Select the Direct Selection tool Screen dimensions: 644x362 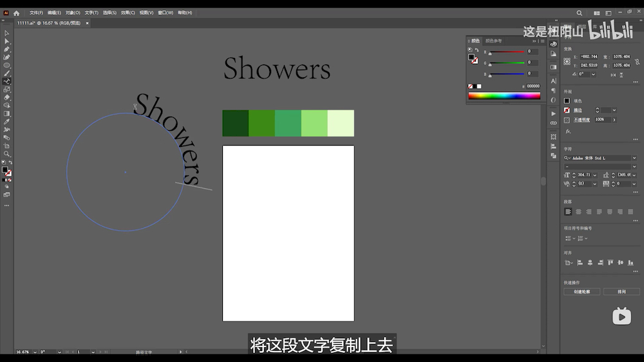click(6, 41)
